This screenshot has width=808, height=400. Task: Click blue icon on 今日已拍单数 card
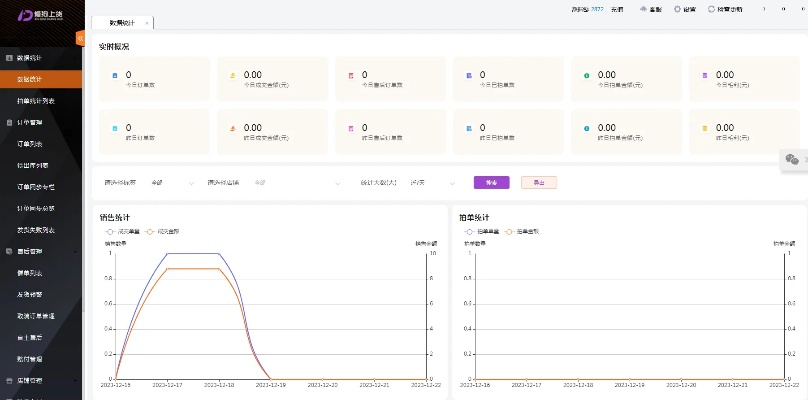click(x=469, y=76)
